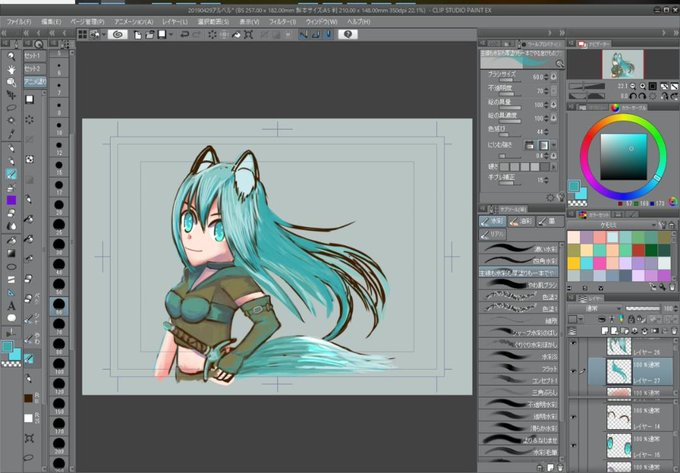This screenshot has height=473, width=680.
Task: Select the Gradient tool
Action: pos(11,253)
